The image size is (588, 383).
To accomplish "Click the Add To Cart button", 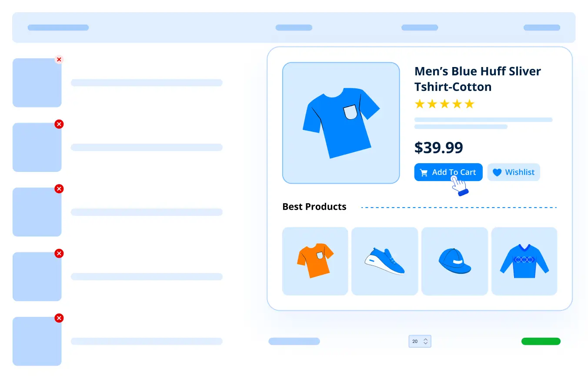I will coord(448,172).
